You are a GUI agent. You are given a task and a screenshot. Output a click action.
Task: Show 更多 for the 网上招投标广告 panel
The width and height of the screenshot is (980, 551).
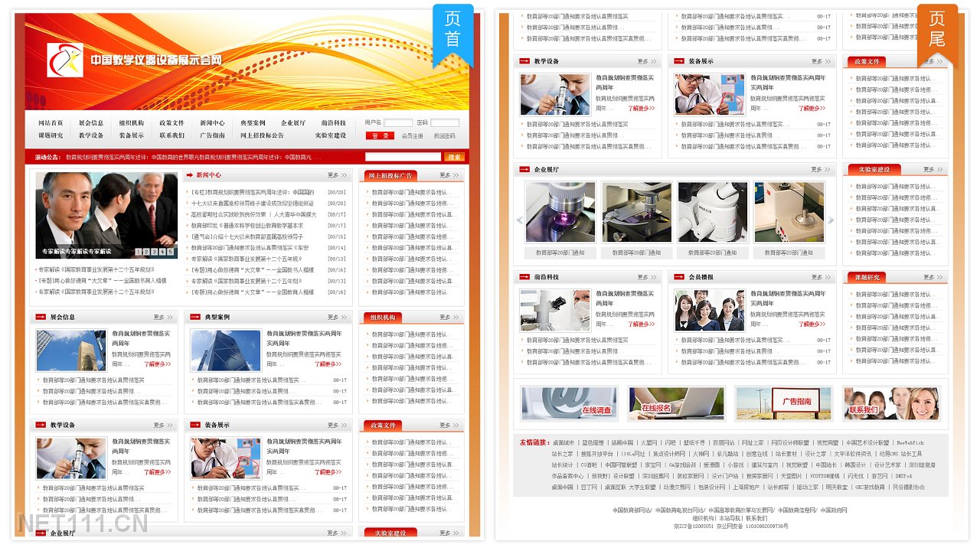click(x=449, y=175)
